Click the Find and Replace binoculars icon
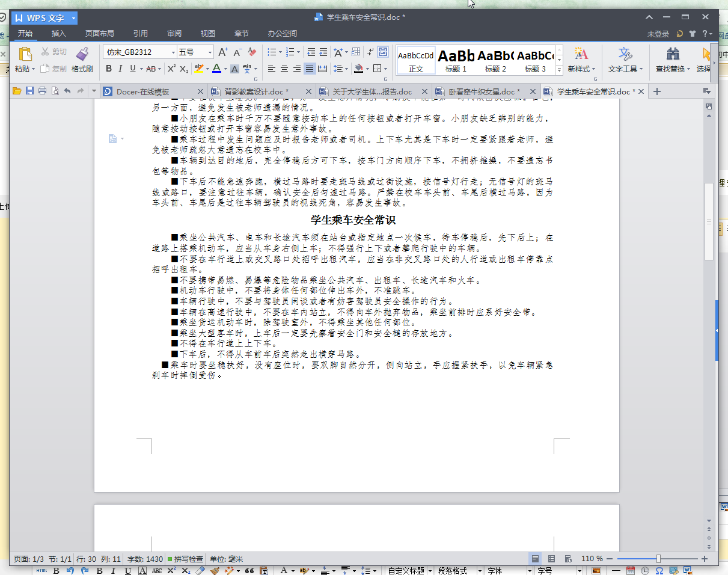The image size is (728, 575). 673,54
